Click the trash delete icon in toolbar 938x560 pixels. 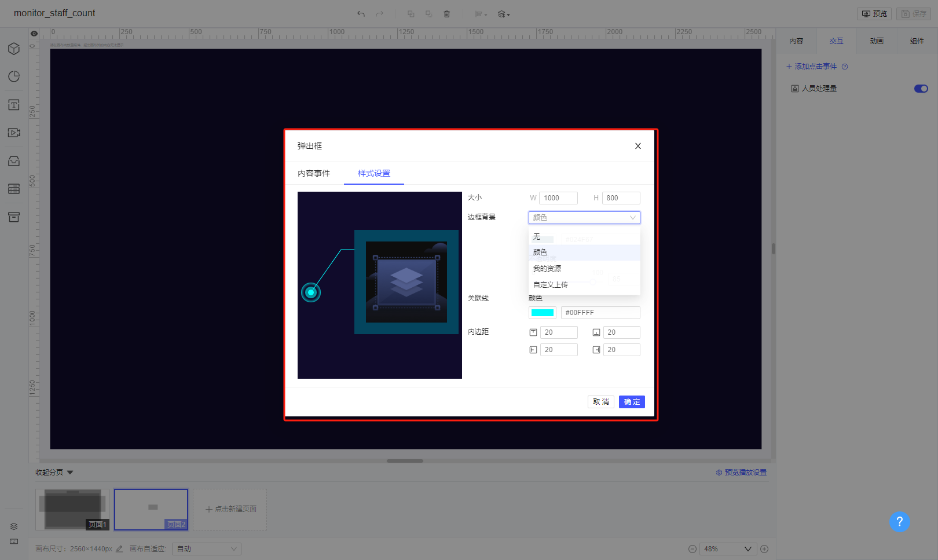point(446,14)
